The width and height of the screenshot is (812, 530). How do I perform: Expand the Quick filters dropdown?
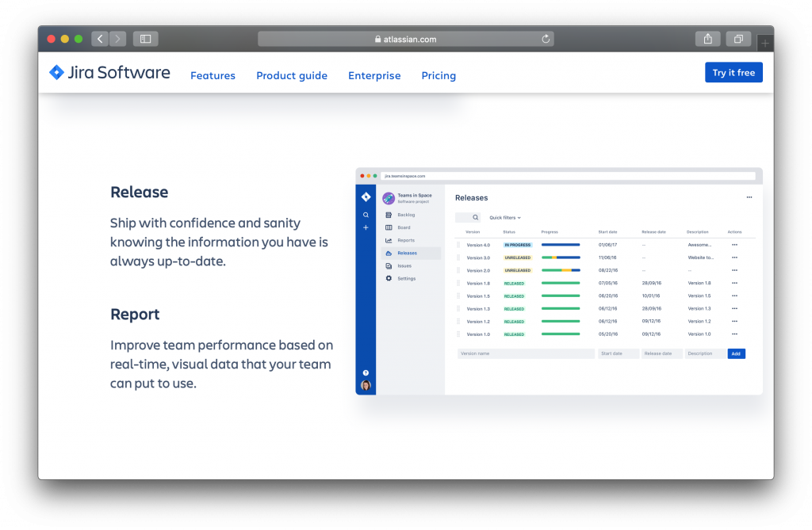[x=505, y=218]
